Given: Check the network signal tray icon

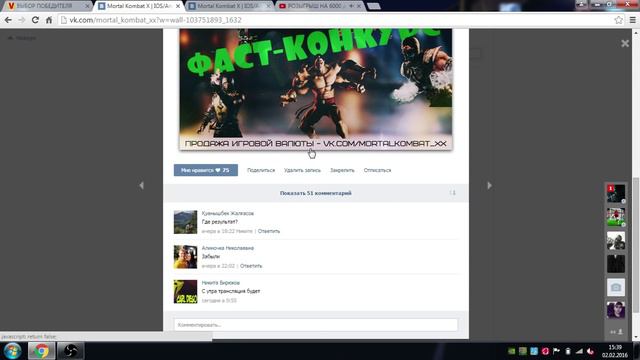Looking at the screenshot, I should tap(579, 351).
